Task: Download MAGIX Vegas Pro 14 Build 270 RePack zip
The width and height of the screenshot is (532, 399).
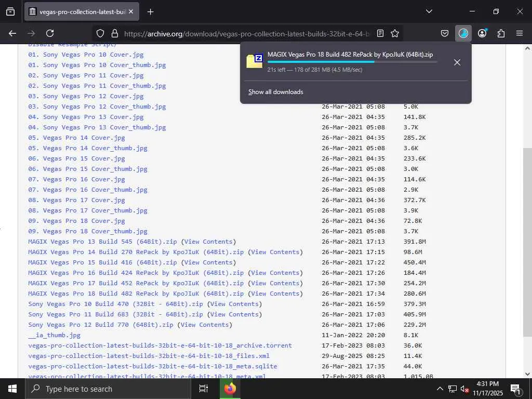Action: coord(136,252)
